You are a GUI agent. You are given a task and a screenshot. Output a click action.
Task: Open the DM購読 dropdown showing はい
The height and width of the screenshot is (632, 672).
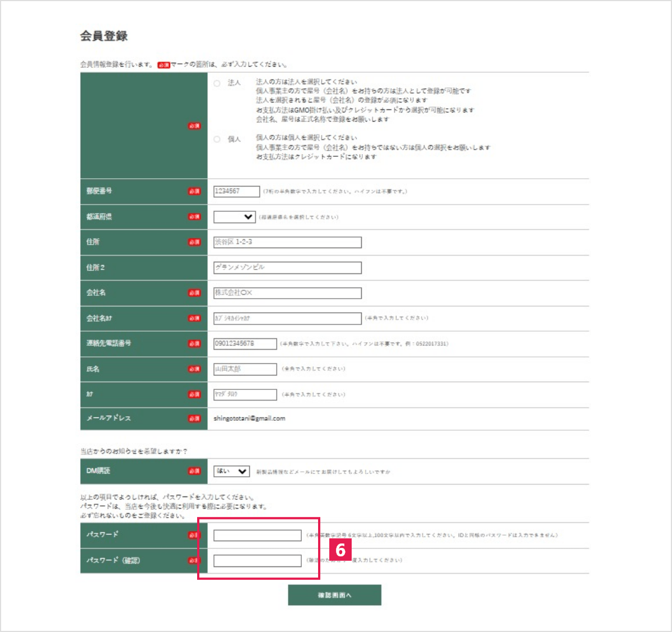(230, 471)
